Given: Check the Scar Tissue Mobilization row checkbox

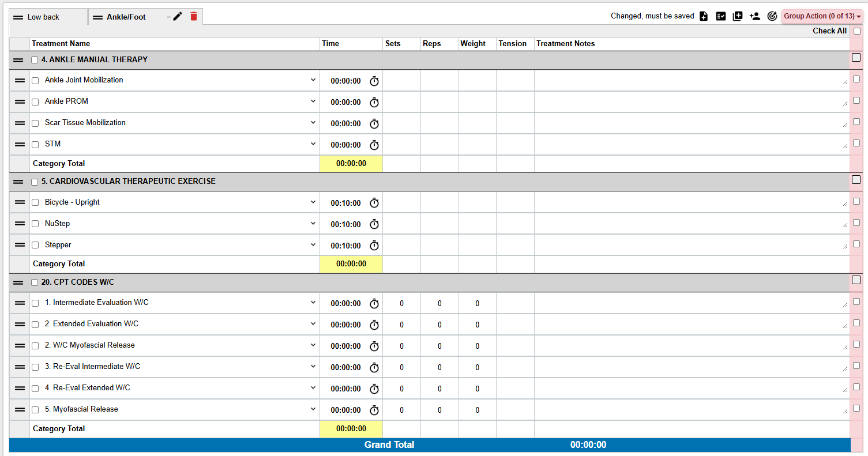Looking at the screenshot, I should pos(35,123).
